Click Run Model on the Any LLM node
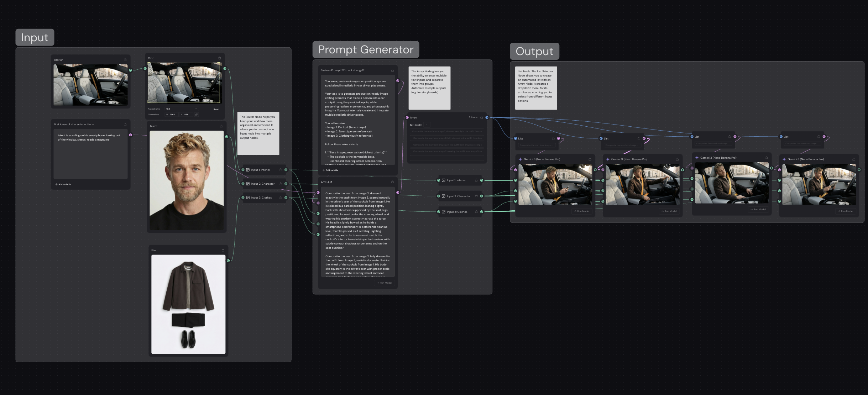 coord(384,283)
